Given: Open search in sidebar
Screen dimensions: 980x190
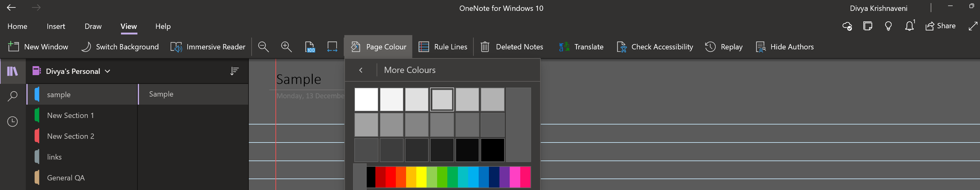Looking at the screenshot, I should tap(12, 96).
